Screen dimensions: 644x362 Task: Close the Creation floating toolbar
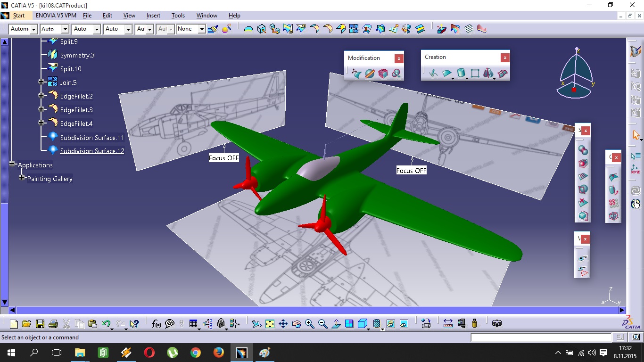505,58
